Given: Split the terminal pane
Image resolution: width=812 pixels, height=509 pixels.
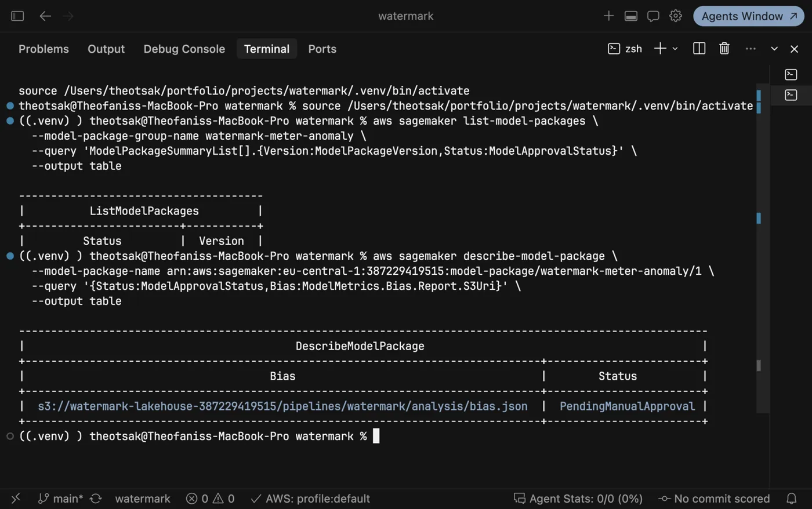Looking at the screenshot, I should point(699,49).
